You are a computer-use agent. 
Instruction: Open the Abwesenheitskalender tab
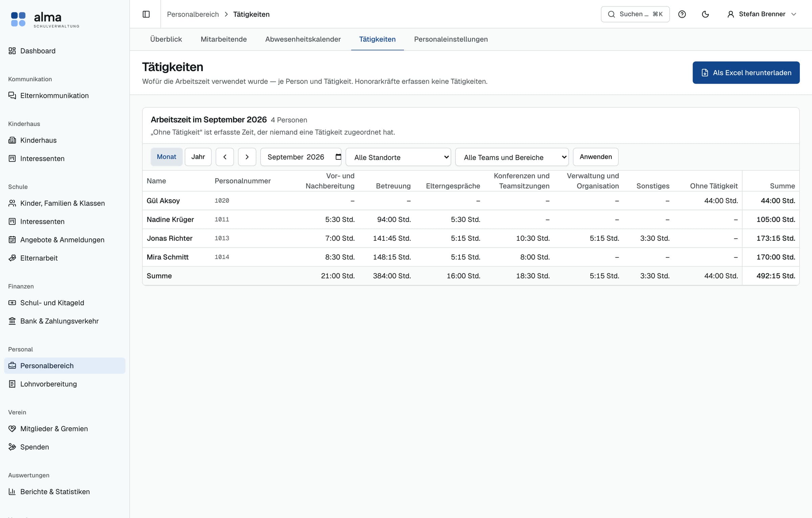click(x=303, y=39)
